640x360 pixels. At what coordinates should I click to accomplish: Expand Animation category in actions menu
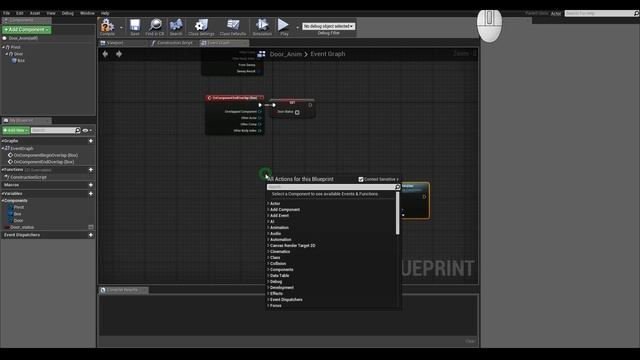[268, 227]
